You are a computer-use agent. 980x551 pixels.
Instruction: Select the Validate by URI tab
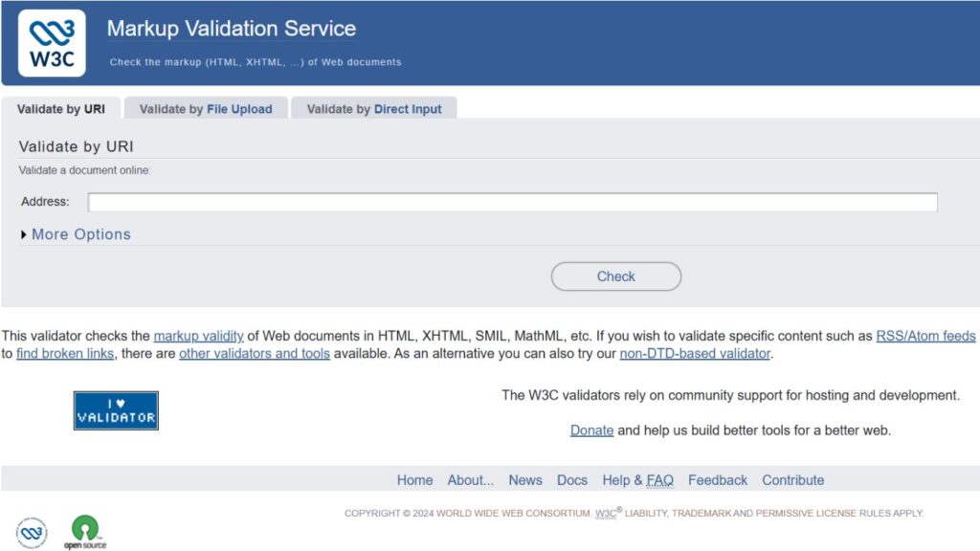pyautogui.click(x=61, y=109)
